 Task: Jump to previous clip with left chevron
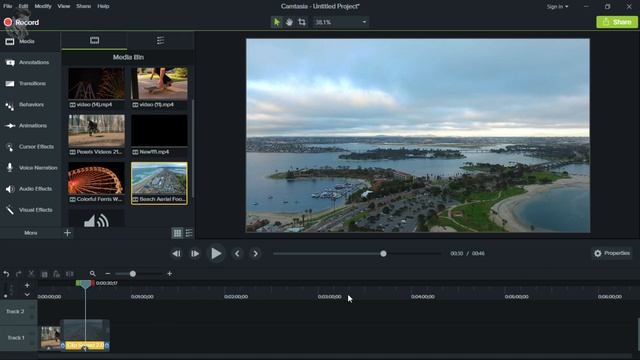pos(237,253)
